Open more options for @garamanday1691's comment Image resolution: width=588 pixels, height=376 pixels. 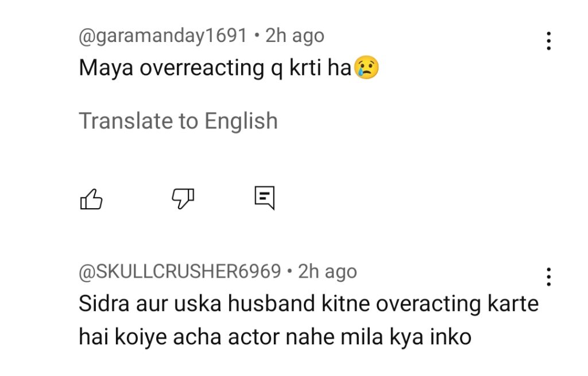pos(548,41)
